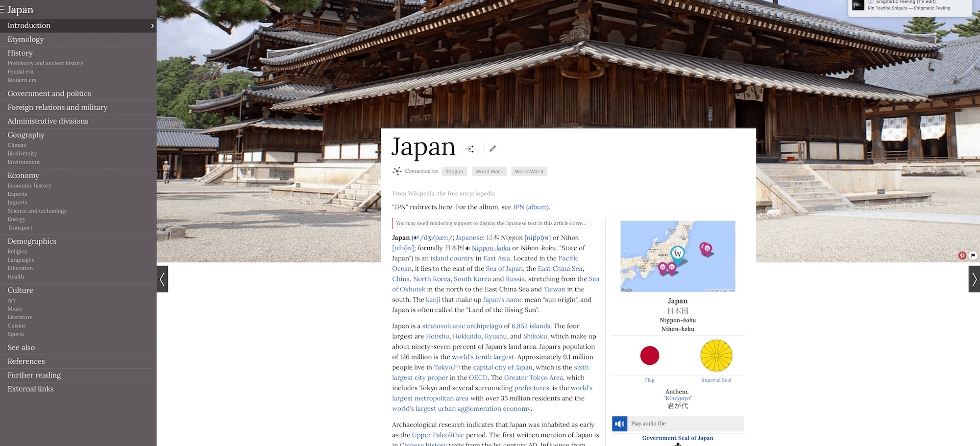The width and height of the screenshot is (980, 446).
Task: Follow the 'JPN (album)' link
Action: click(530, 207)
